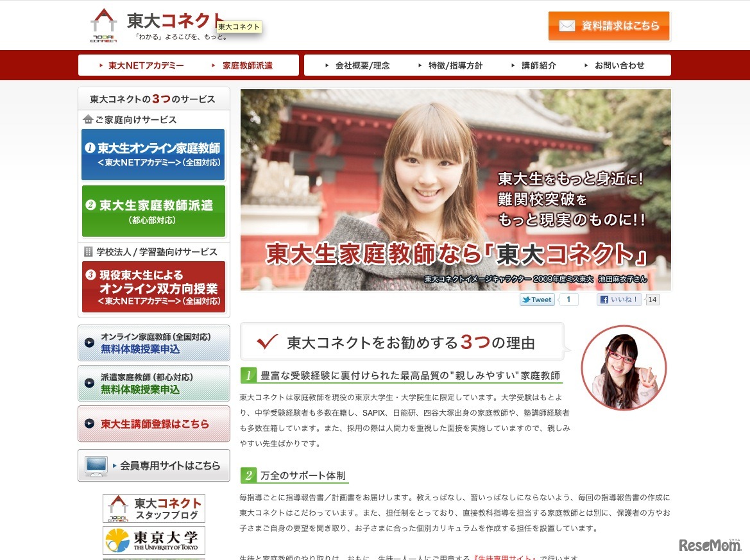Click the blue 東大生オンライン家庭教師 service panel
Viewport: 750px width, 560px height.
point(153,154)
